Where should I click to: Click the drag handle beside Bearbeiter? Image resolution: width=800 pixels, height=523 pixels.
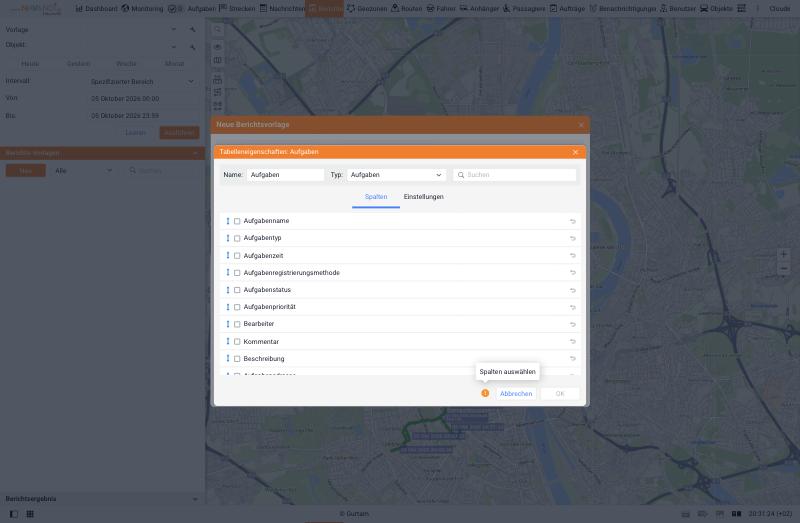point(228,324)
